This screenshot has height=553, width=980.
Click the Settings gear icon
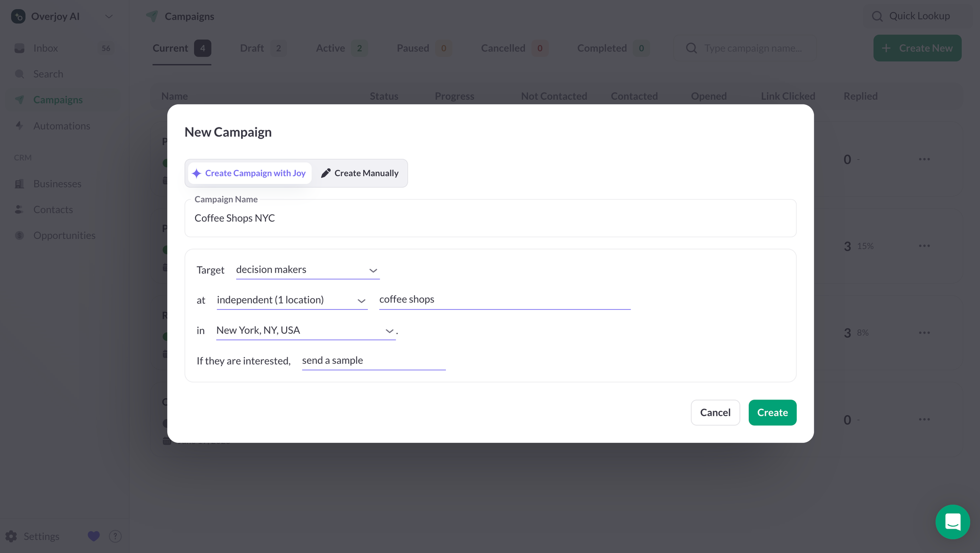tap(11, 536)
